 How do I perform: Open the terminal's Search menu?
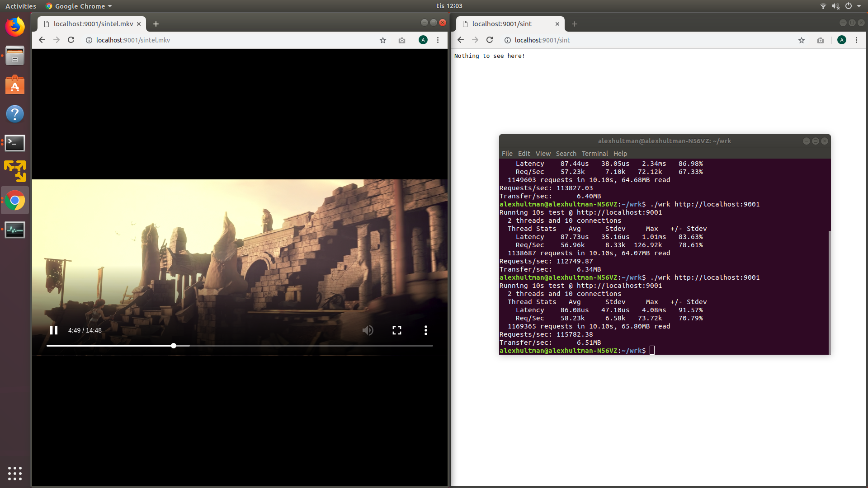[x=566, y=154]
